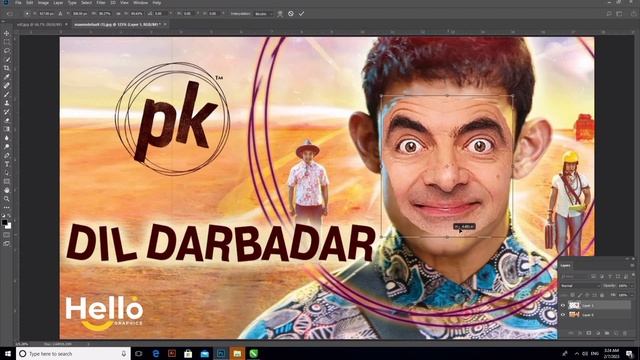The width and height of the screenshot is (640, 360).
Task: Toggle Quick Mask mode
Action: point(7,235)
